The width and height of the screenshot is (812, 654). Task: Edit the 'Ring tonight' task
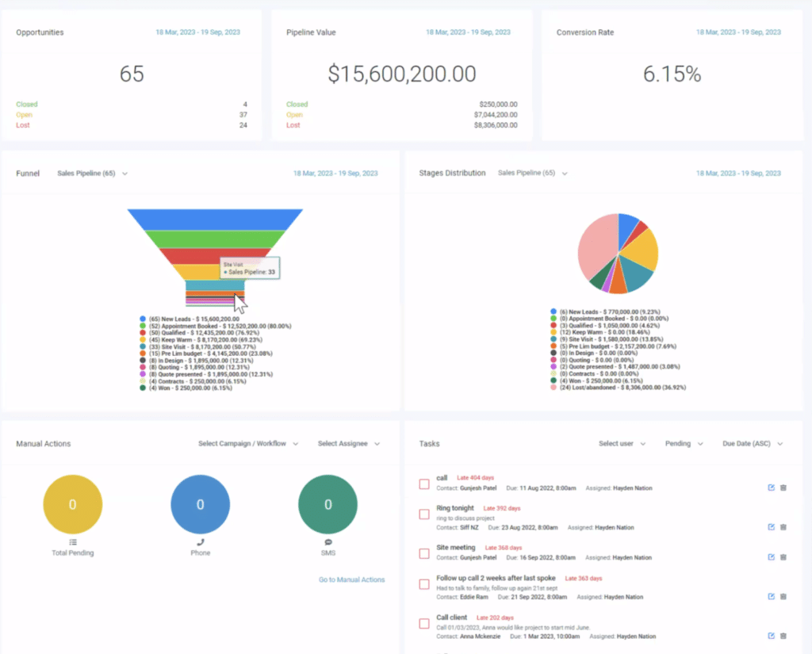point(771,526)
